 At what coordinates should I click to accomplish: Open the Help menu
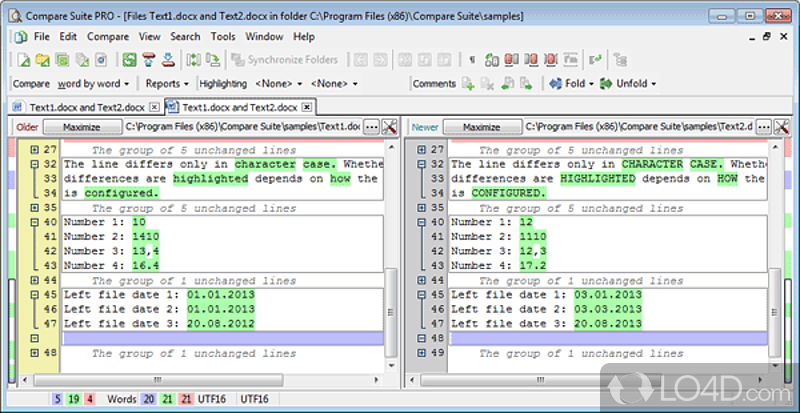pos(304,37)
